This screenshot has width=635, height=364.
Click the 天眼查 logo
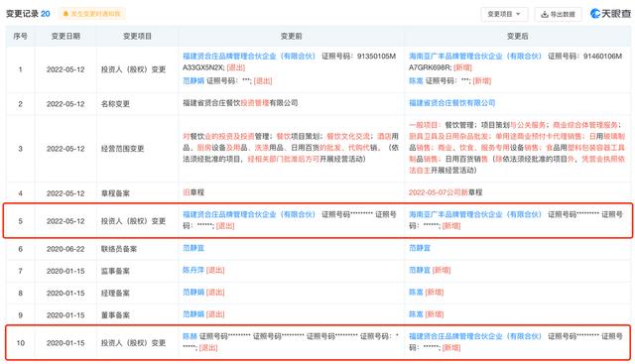coord(611,13)
